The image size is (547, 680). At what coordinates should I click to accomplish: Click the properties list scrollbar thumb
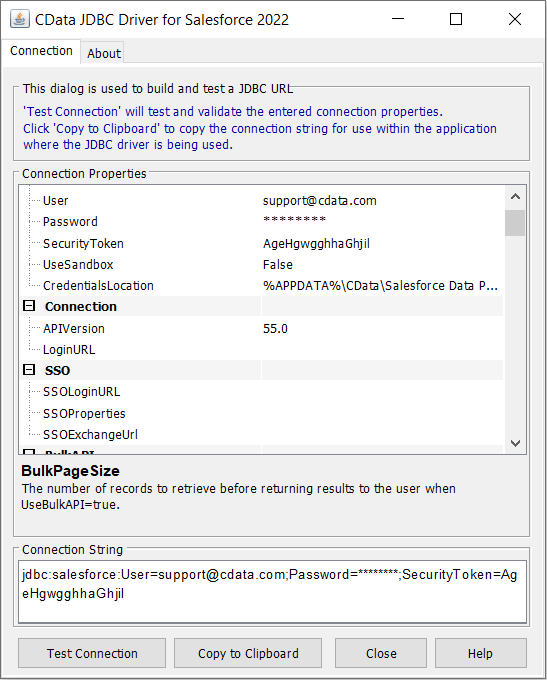(x=515, y=223)
